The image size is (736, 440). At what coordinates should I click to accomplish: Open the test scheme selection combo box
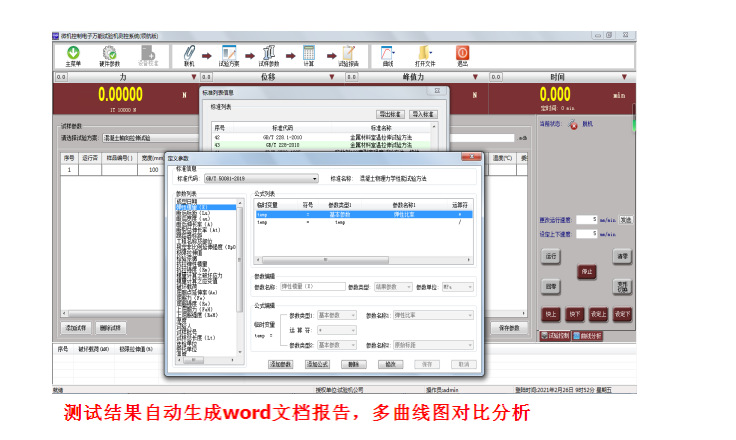[150, 138]
